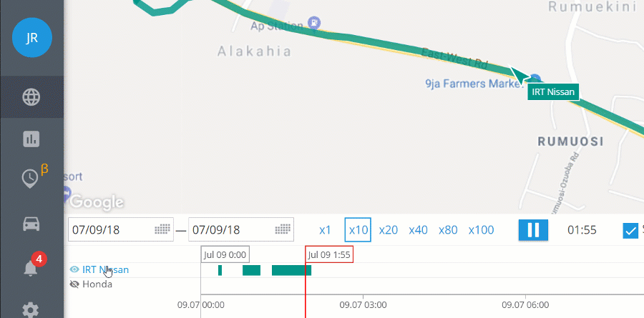Image resolution: width=644 pixels, height=318 pixels.
Task: Toggle the checkbox next to the timer
Action: click(x=630, y=230)
